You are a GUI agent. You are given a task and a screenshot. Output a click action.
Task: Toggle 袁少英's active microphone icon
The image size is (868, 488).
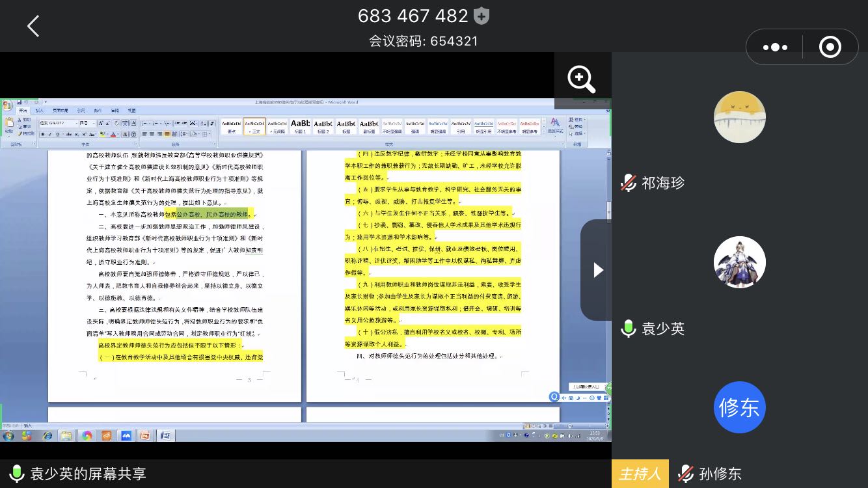[628, 329]
